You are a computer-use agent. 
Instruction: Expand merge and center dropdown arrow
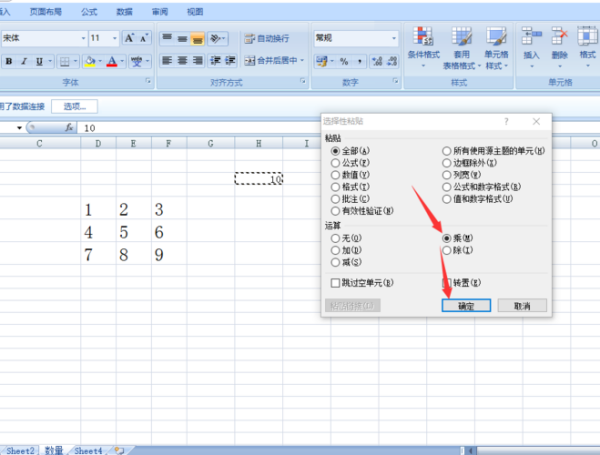[x=302, y=60]
